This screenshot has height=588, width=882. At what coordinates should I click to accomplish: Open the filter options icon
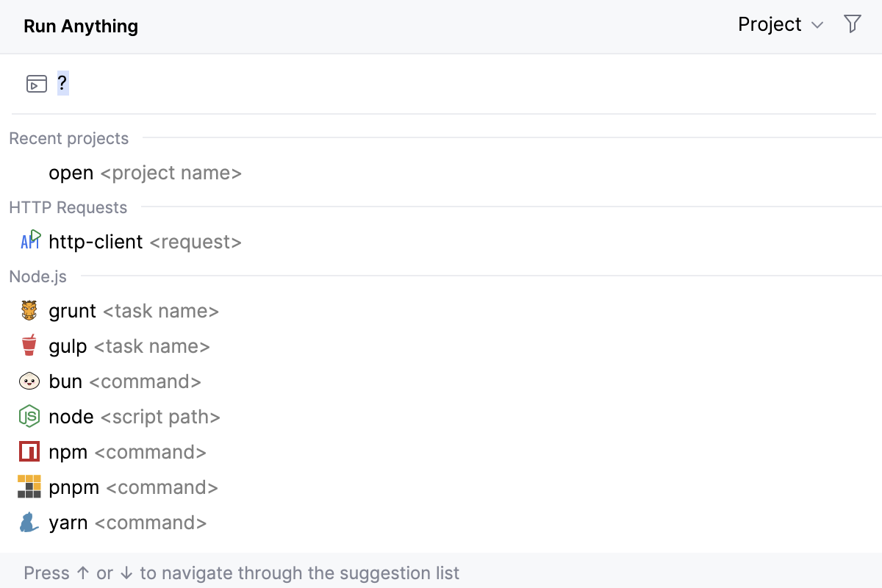(x=852, y=24)
